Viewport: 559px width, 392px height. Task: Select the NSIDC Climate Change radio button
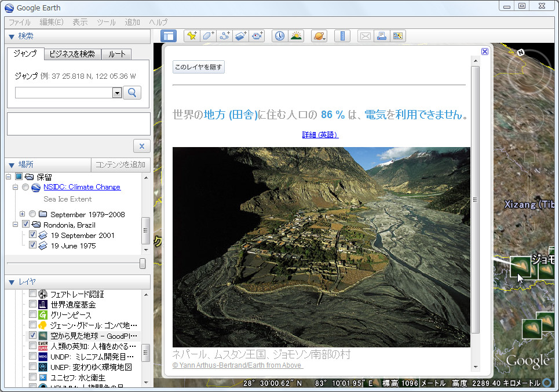pyautogui.click(x=25, y=187)
